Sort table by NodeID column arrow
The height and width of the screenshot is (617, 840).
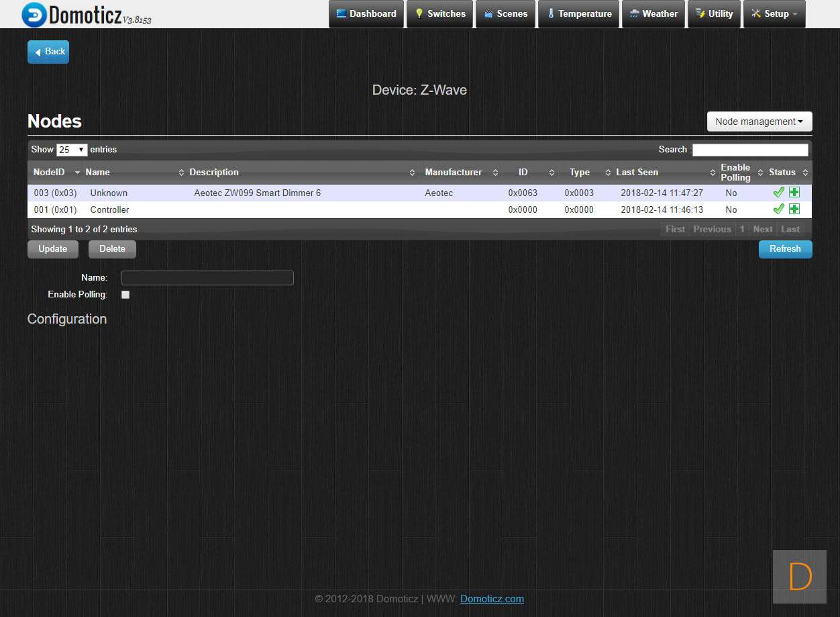point(77,173)
